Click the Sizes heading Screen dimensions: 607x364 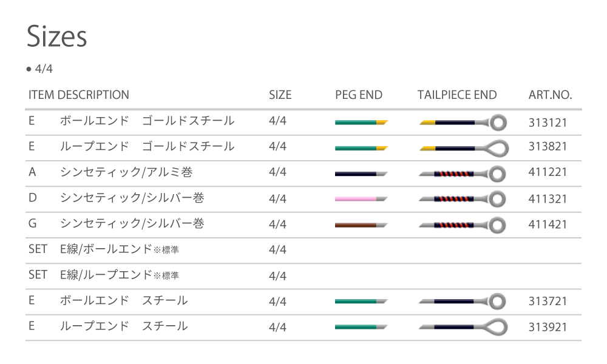pyautogui.click(x=57, y=37)
